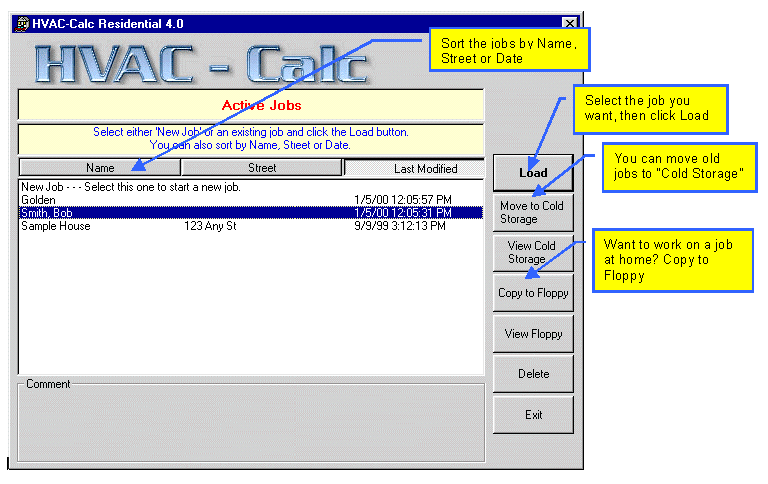Sort jobs by Name column header
This screenshot has width=768, height=484.
point(100,168)
